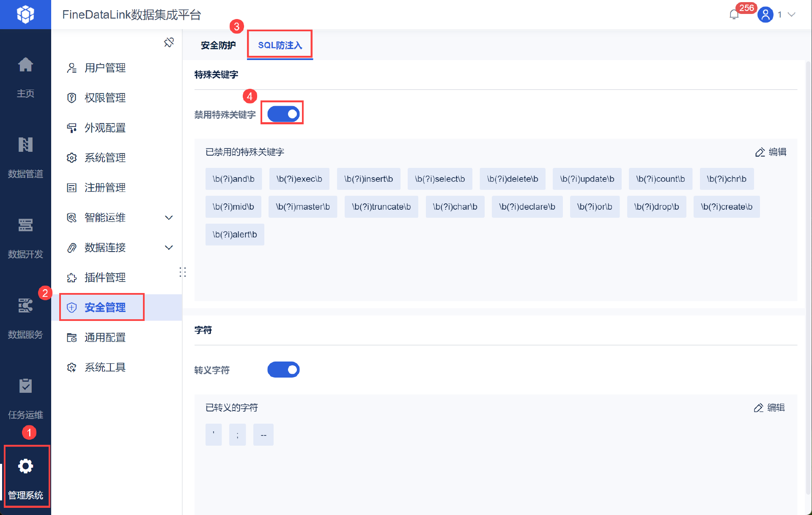
Task: Open the 管理系统 gear icon
Action: coord(25,466)
